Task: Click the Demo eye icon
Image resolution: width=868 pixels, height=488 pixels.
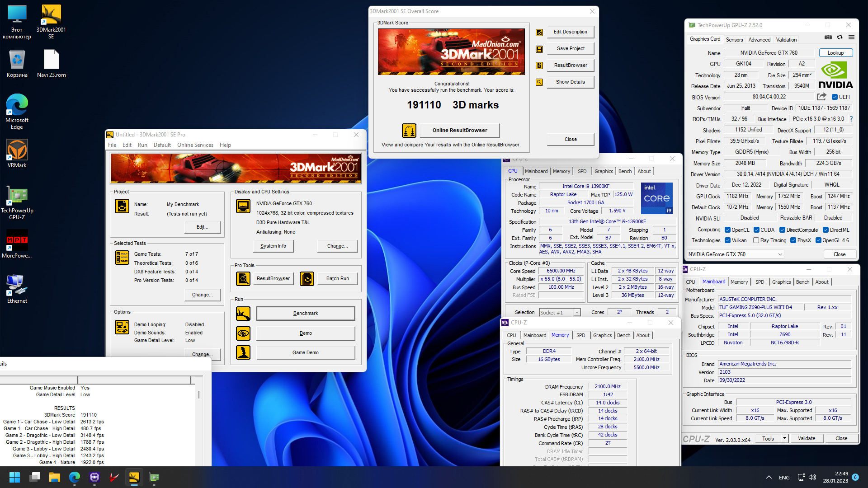Action: pos(243,333)
